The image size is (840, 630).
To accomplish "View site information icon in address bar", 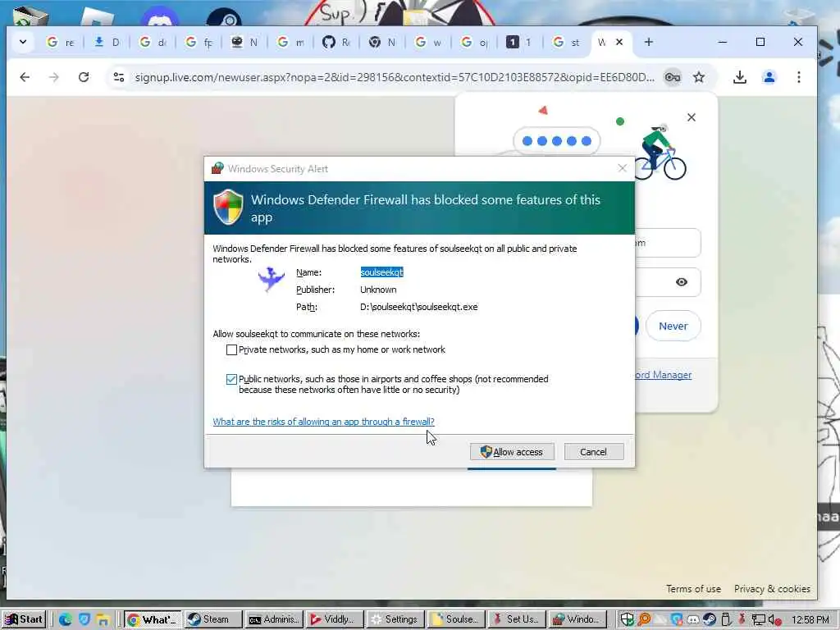I will pos(119,77).
